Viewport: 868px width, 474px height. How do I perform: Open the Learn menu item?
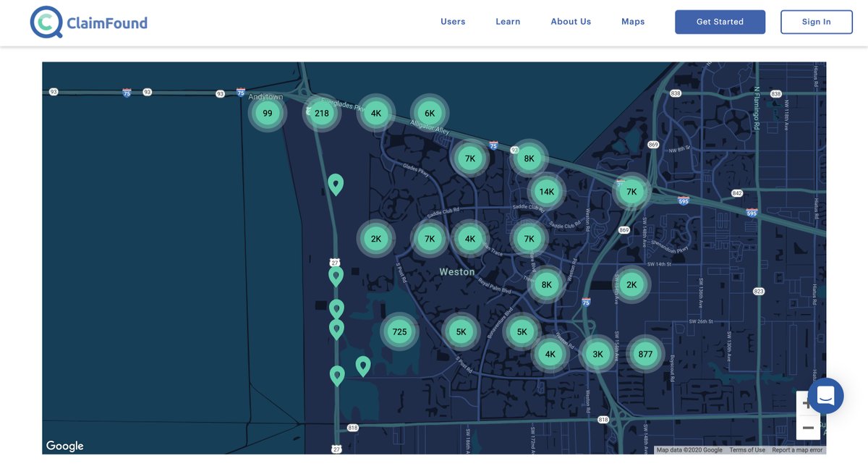tap(508, 22)
